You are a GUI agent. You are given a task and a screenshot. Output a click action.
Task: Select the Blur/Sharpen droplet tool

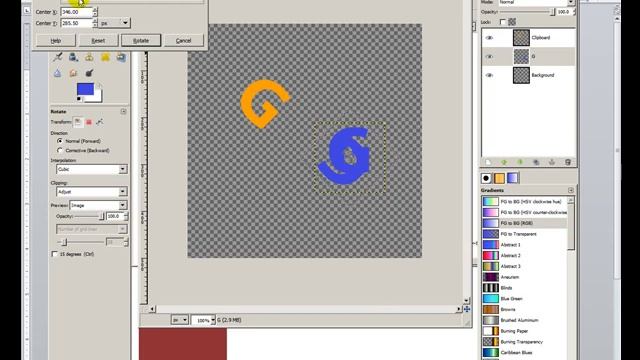click(x=58, y=73)
